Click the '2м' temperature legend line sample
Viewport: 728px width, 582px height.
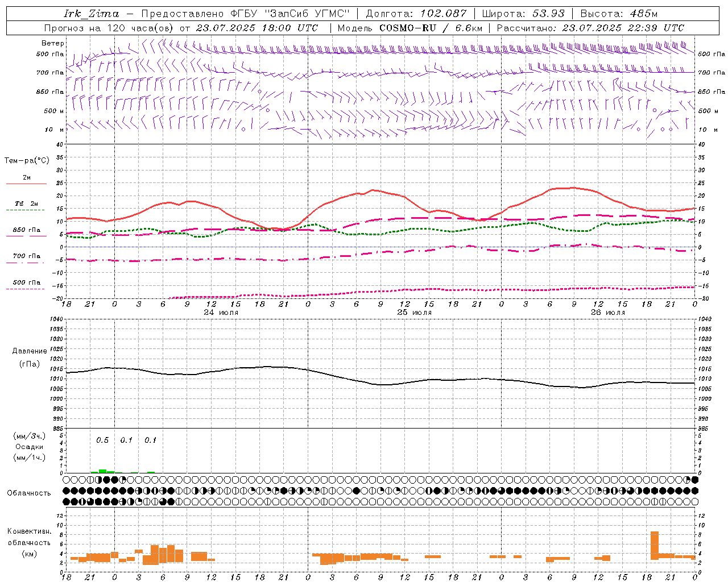pos(26,184)
